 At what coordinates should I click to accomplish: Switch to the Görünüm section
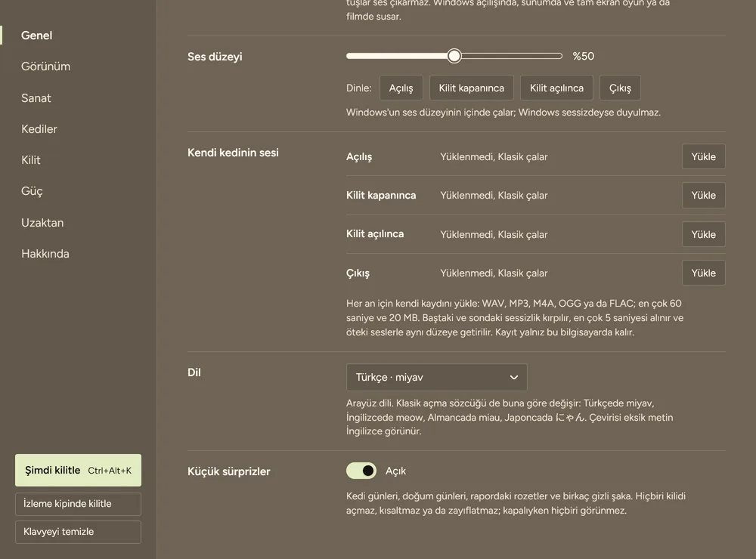[46, 66]
